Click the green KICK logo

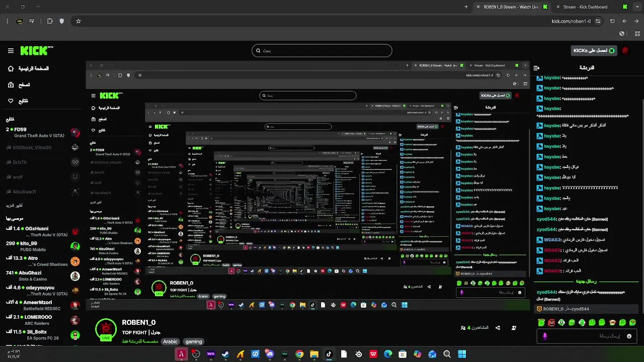[36, 51]
